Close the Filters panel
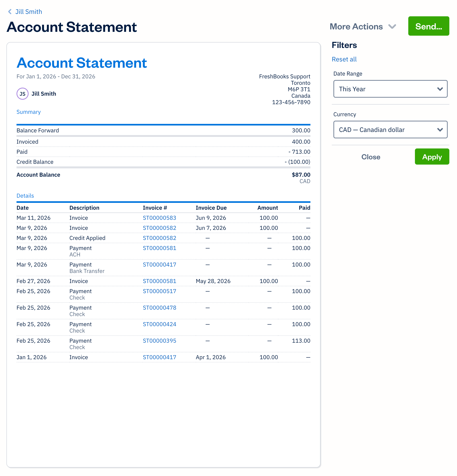The image size is (457, 476). click(x=371, y=157)
